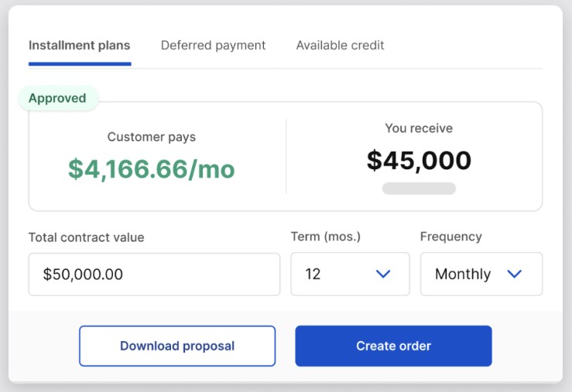This screenshot has height=392, width=572.
Task: Click the Total contract value label
Action: coord(86,237)
